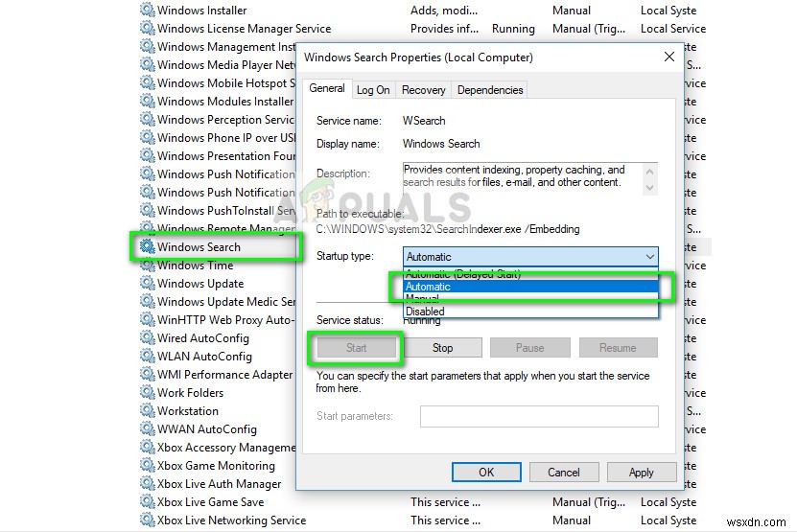
Task: Select the Workstation service name
Action: pos(188,411)
